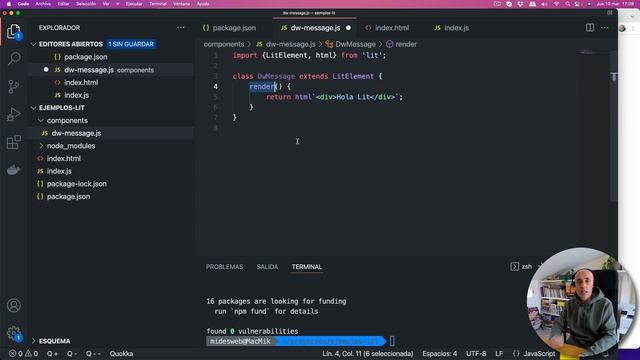Viewport: 640px width, 360px height.
Task: Open the Explorer view in the activity bar
Action: (13, 32)
